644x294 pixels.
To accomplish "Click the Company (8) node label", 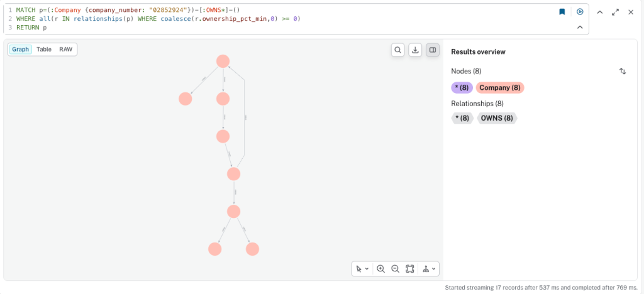I will pyautogui.click(x=499, y=88).
